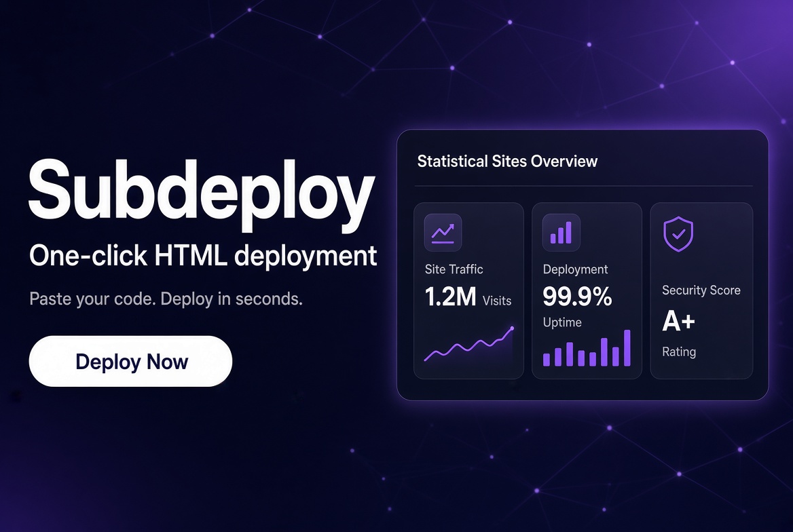Viewport: 793px width, 532px height.
Task: Click the Deploy Now button
Action: (x=130, y=361)
